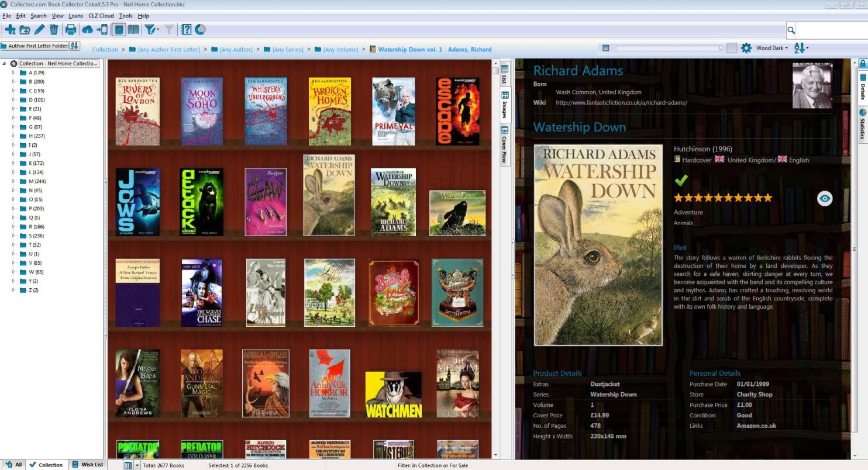Screen dimensions: 868x470
Task: Click the small thumbnail size icon left of slider
Action: [606, 48]
